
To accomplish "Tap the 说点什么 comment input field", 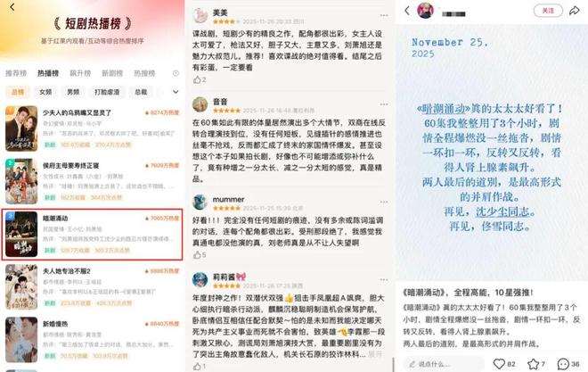I will (x=444, y=364).
